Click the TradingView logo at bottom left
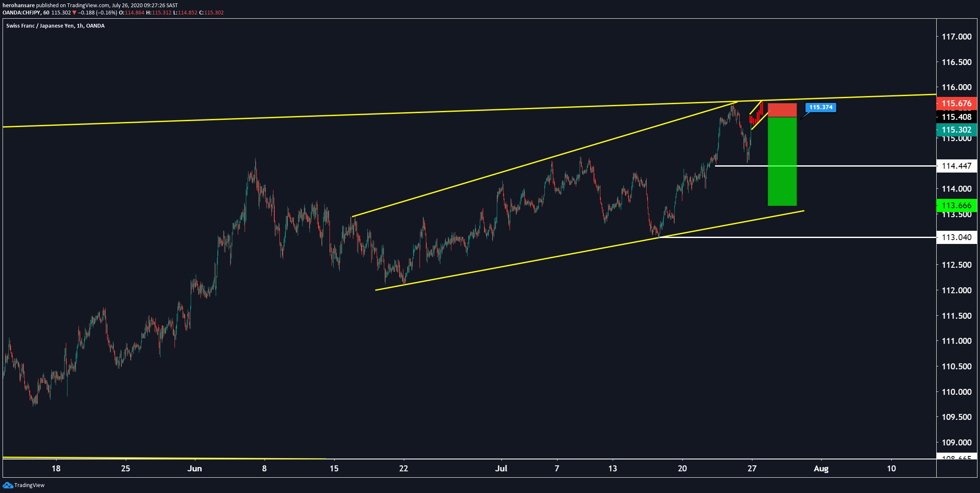The height and width of the screenshot is (493, 980). 24,485
